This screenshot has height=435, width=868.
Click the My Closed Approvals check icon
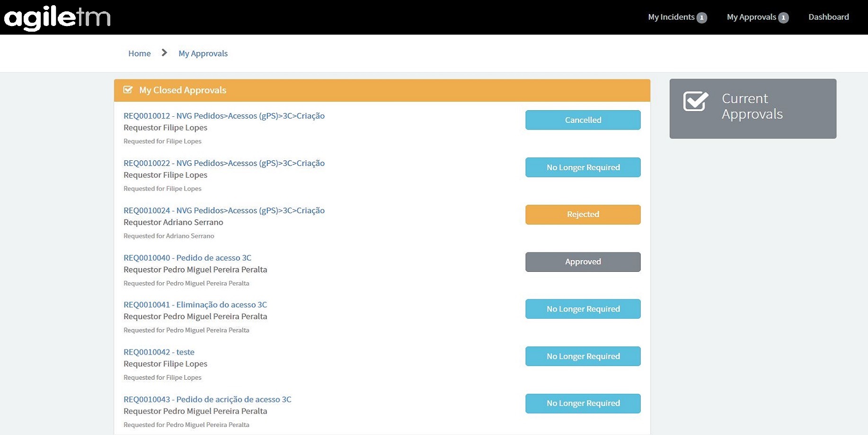coord(128,90)
